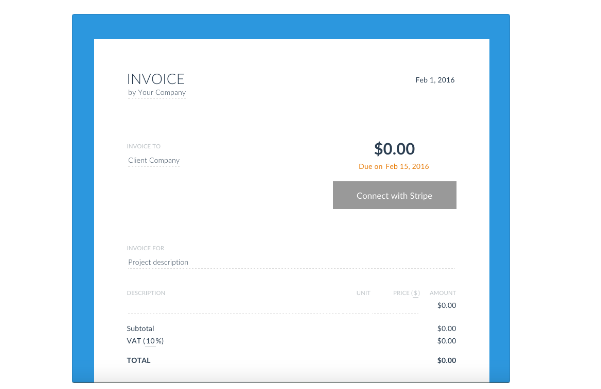
Task: Change the invoice date Feb 1, 2016
Action: (435, 80)
